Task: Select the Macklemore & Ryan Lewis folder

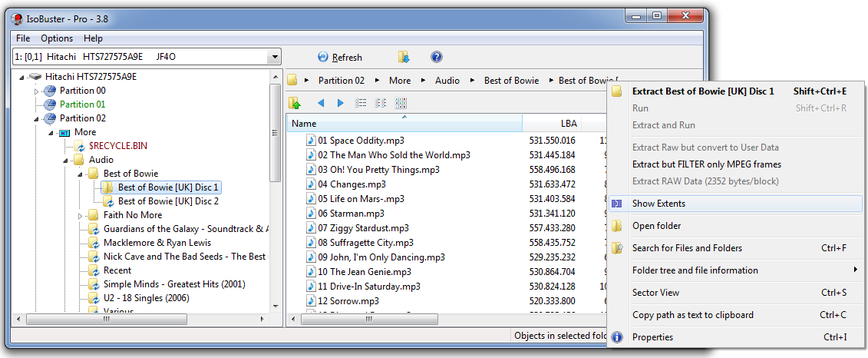Action: (x=157, y=243)
